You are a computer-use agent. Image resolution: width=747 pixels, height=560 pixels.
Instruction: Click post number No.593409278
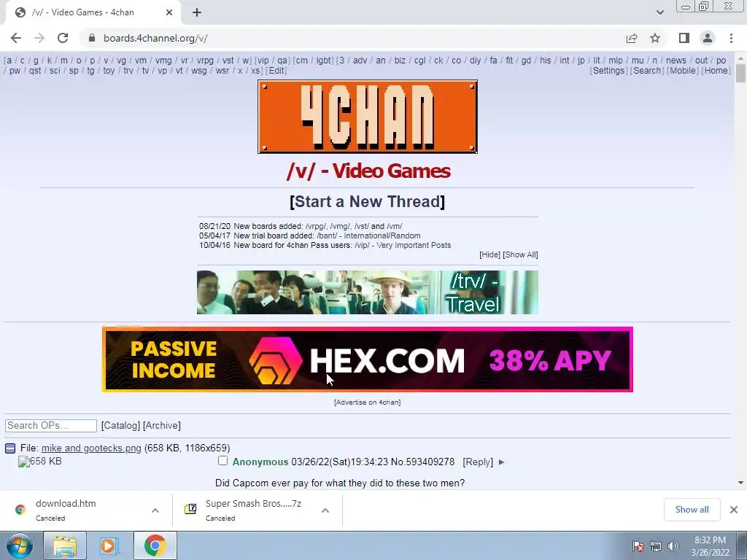click(x=422, y=462)
